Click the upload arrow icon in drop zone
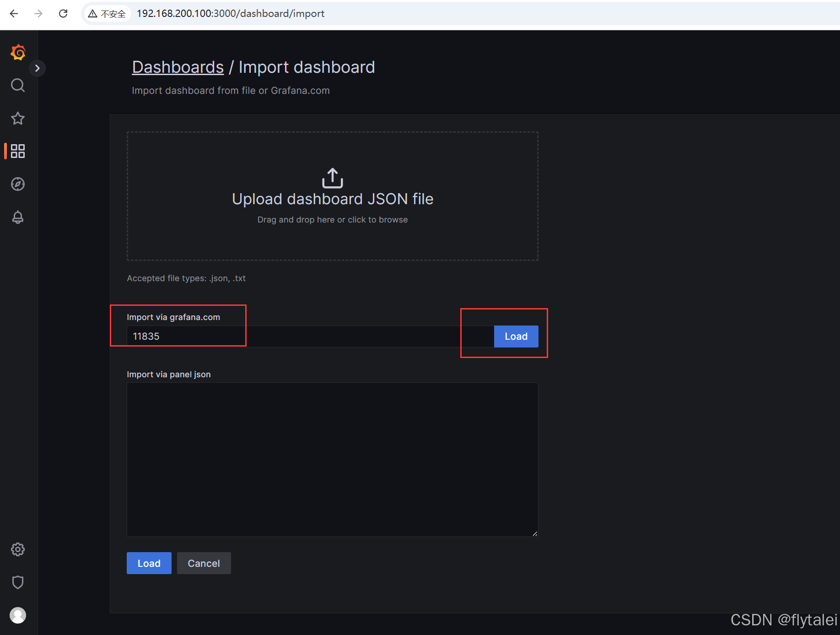Viewport: 840px width, 635px height. [x=333, y=178]
